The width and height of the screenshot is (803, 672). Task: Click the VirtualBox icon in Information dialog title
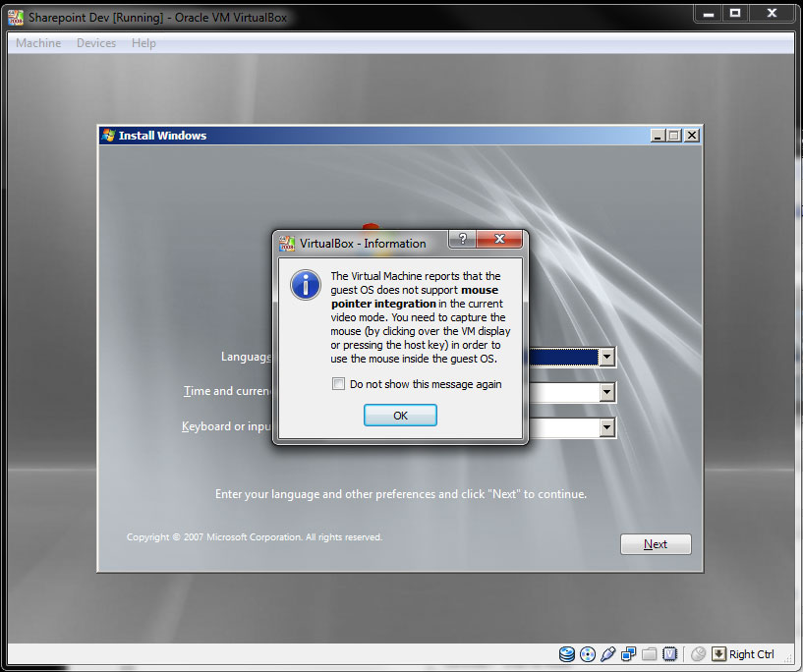(287, 244)
